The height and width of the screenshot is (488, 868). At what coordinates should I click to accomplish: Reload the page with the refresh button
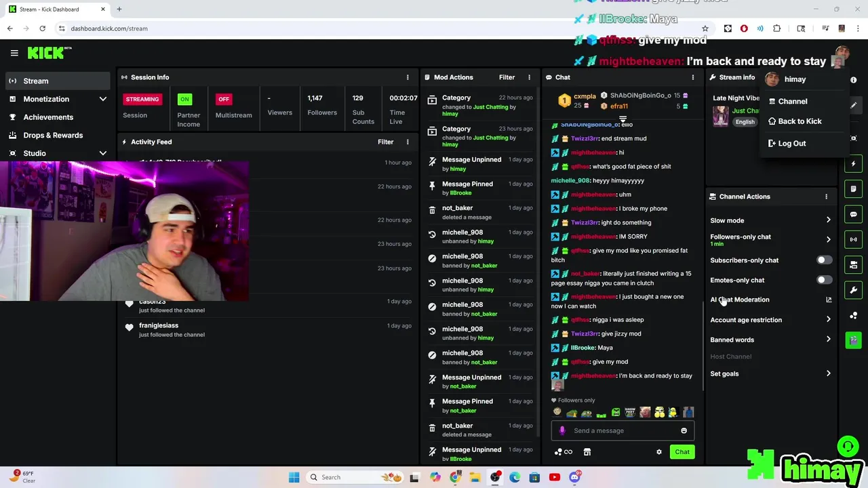pos(42,28)
